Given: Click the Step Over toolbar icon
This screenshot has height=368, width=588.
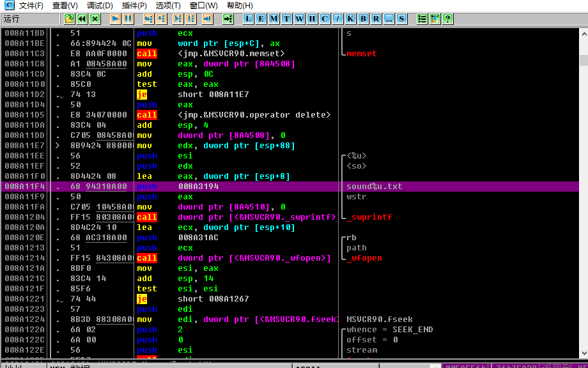Looking at the screenshot, I should click(161, 19).
